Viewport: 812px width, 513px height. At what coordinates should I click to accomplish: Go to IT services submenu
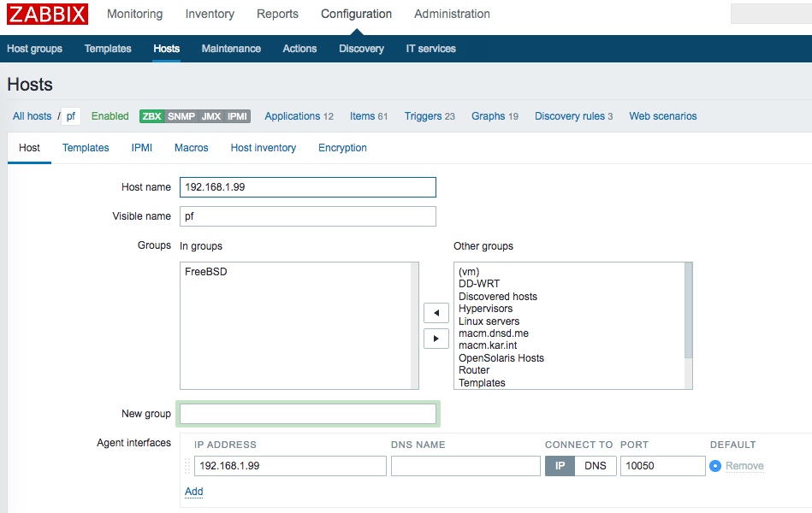(431, 49)
